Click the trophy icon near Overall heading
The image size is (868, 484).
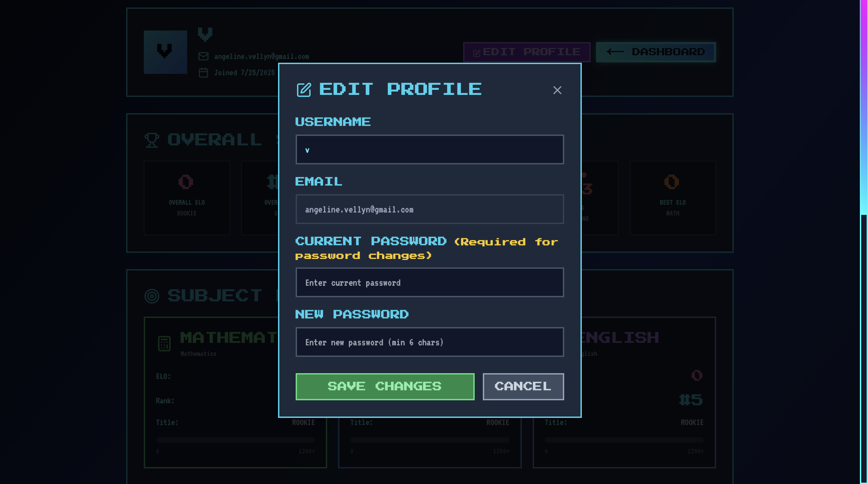point(152,140)
